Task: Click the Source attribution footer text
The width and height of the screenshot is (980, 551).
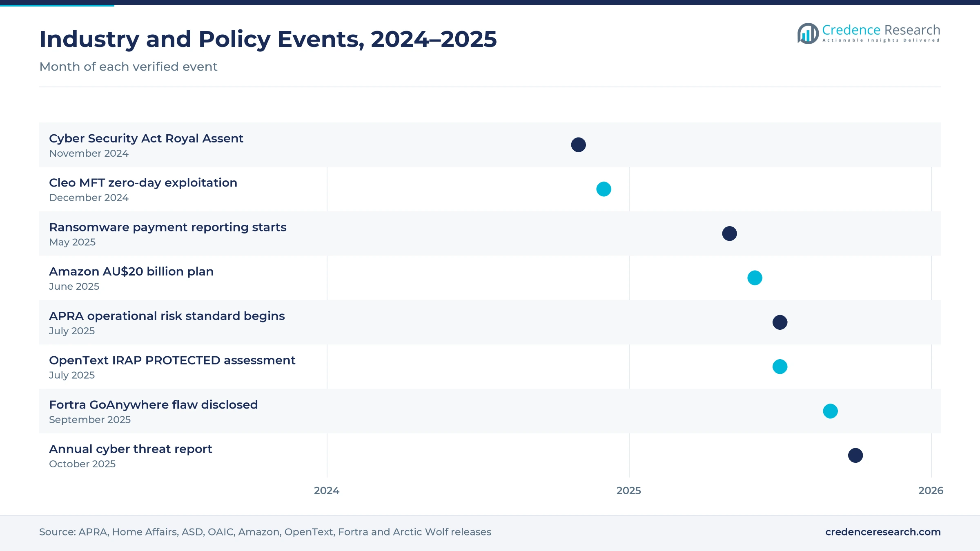Action: 265,532
